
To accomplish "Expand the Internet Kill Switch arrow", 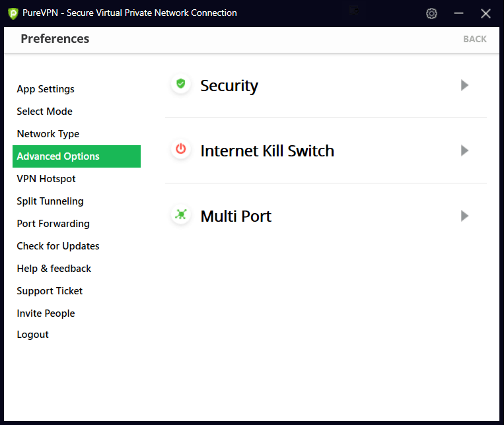I will [464, 150].
